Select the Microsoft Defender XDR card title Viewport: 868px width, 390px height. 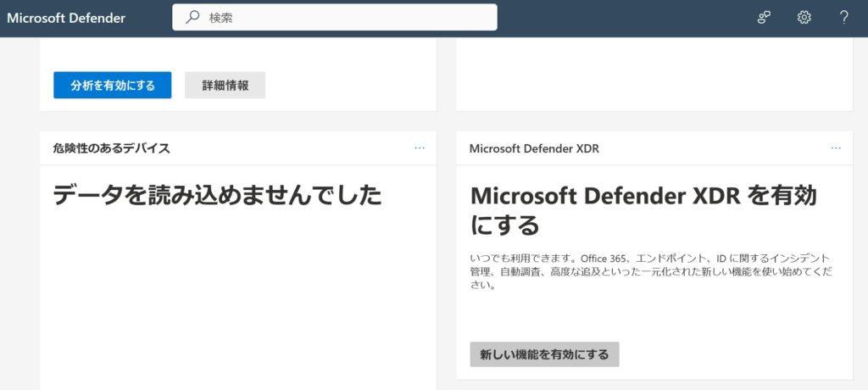tap(534, 148)
